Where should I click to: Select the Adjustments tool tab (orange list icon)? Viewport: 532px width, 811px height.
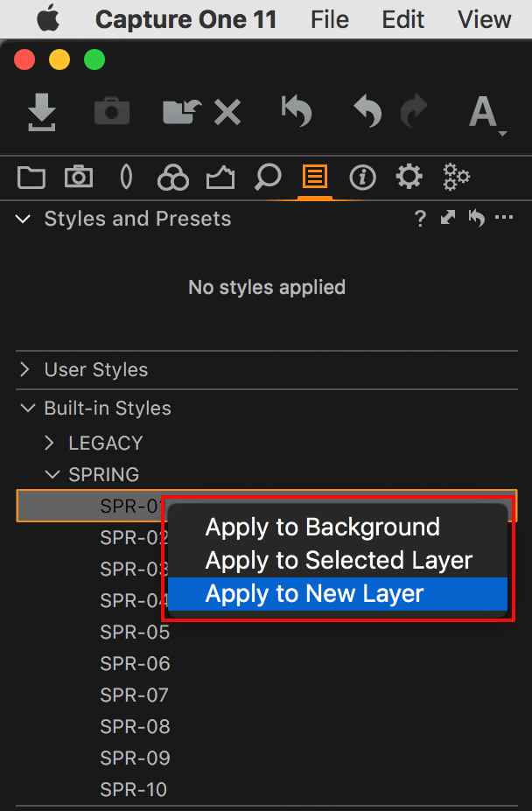pyautogui.click(x=315, y=178)
